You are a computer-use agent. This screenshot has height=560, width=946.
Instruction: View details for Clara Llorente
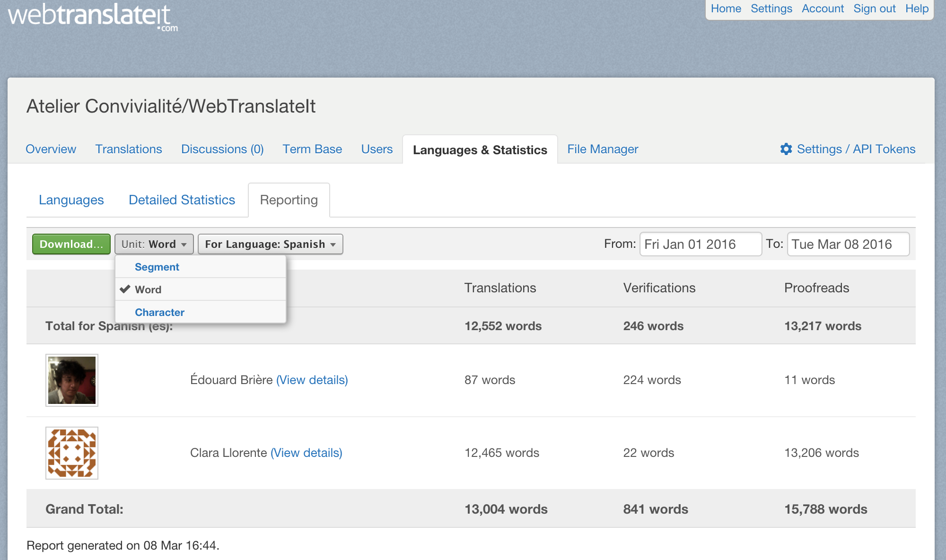point(306,453)
